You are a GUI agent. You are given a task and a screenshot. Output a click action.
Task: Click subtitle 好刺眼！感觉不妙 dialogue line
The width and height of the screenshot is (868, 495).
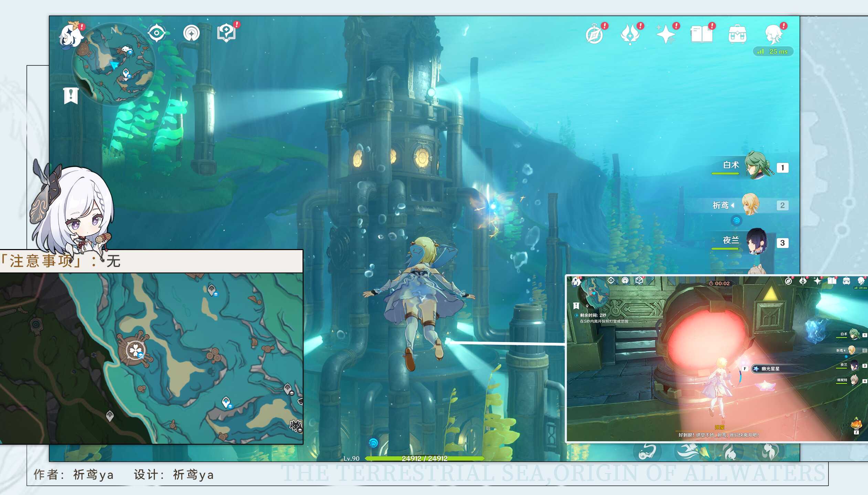tap(719, 435)
